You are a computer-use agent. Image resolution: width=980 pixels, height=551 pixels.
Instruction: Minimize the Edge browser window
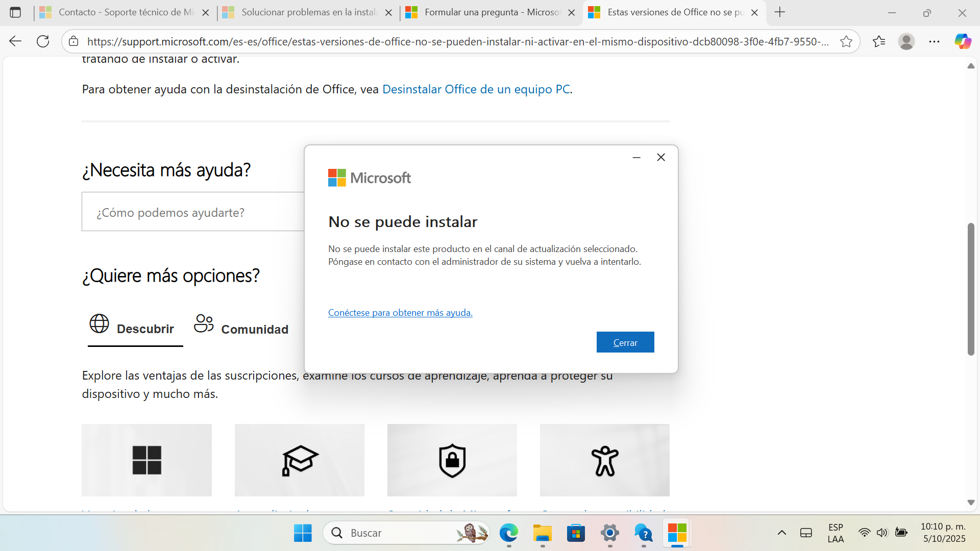tap(892, 13)
